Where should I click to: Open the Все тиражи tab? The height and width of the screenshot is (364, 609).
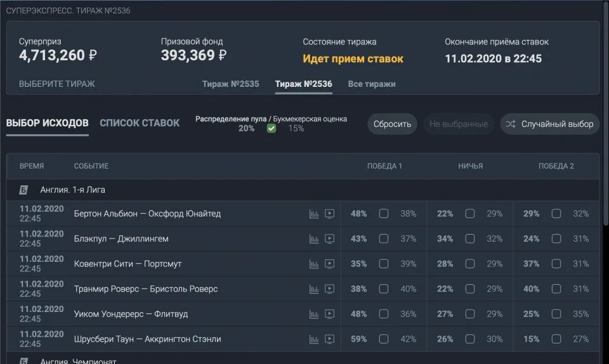tap(372, 84)
